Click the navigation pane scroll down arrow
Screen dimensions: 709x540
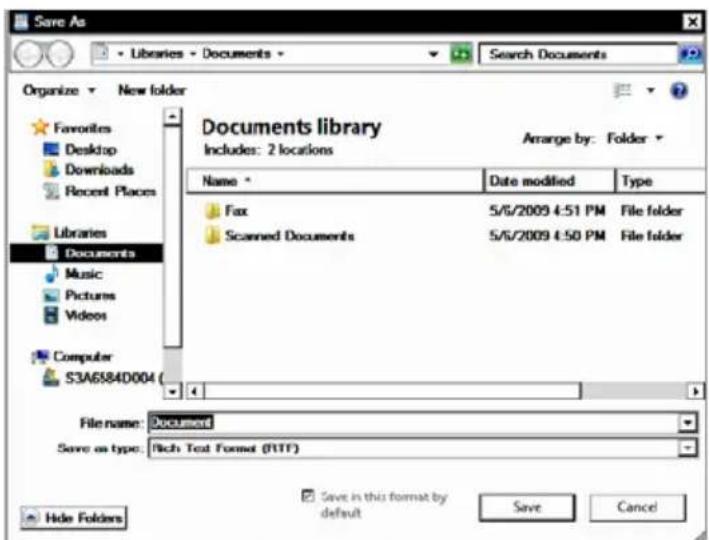pyautogui.click(x=172, y=391)
